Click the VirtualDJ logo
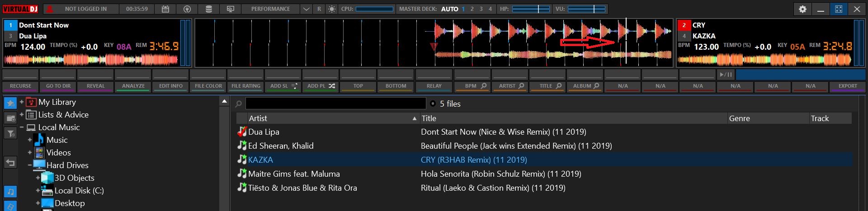The image size is (868, 211). (x=21, y=9)
